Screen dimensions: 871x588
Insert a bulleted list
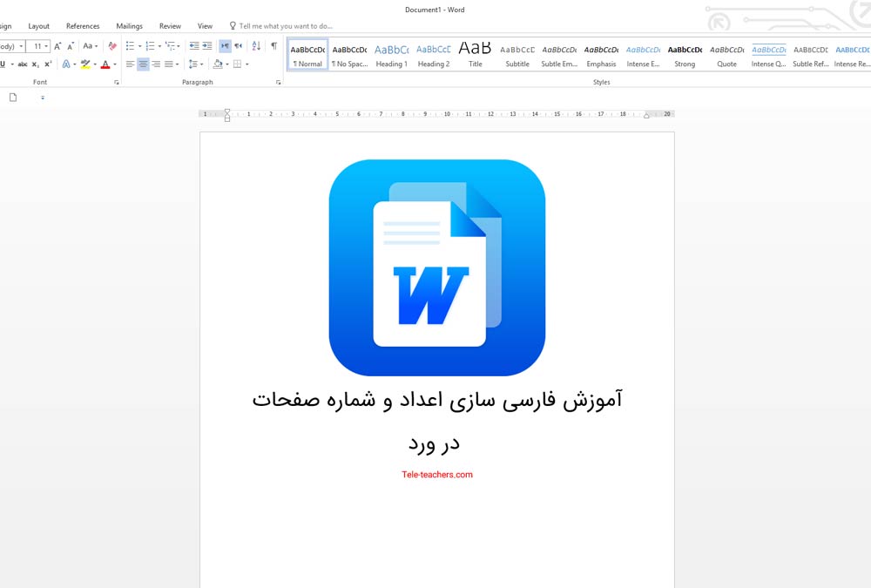[x=130, y=46]
